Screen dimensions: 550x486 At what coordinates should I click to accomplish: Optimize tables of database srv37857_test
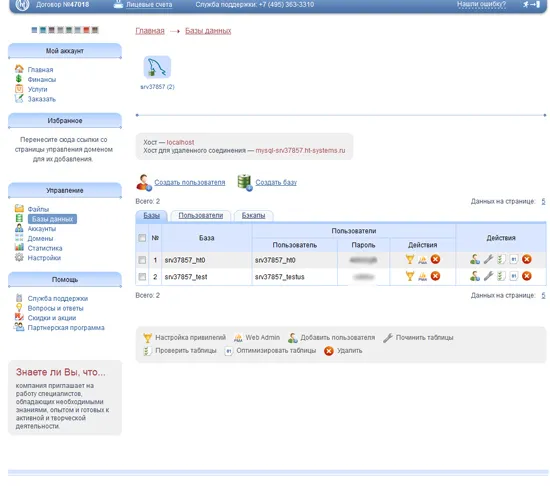click(514, 276)
